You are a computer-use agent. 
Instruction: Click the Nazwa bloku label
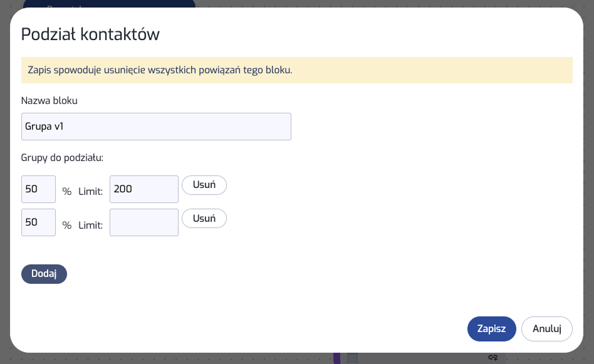[x=49, y=100]
